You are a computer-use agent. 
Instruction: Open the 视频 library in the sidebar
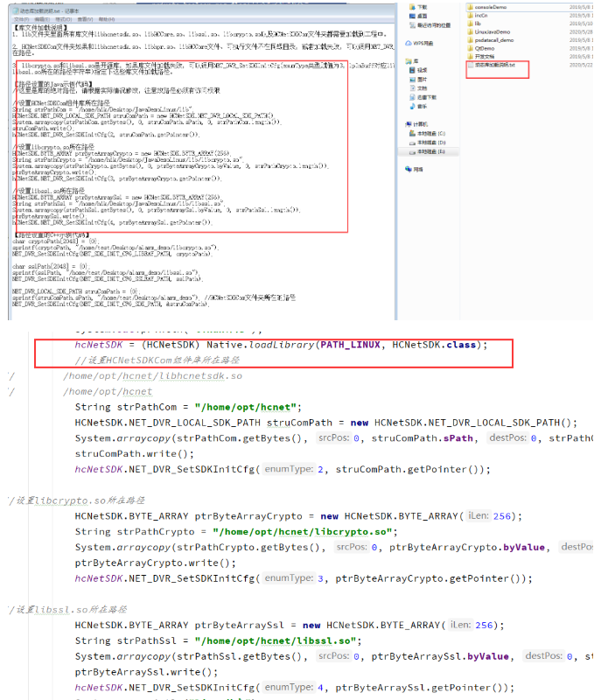tap(418, 70)
